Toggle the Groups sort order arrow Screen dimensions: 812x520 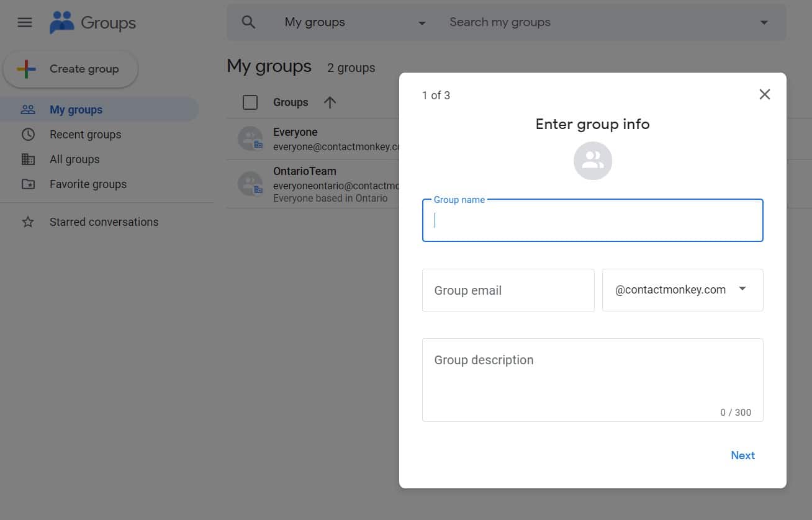click(330, 102)
